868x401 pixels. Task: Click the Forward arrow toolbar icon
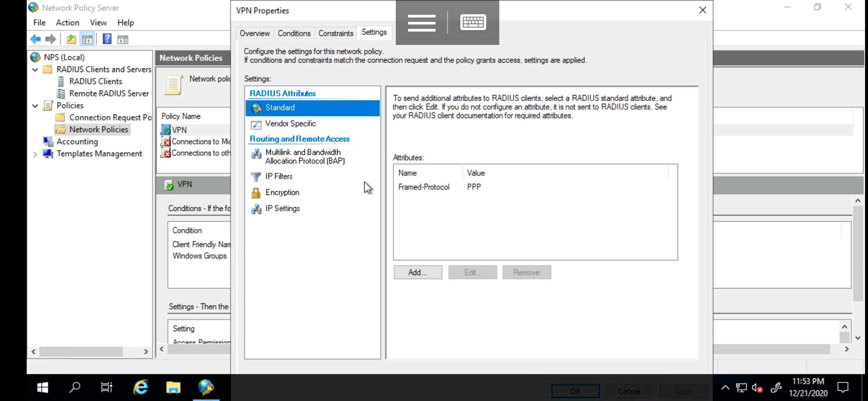50,39
